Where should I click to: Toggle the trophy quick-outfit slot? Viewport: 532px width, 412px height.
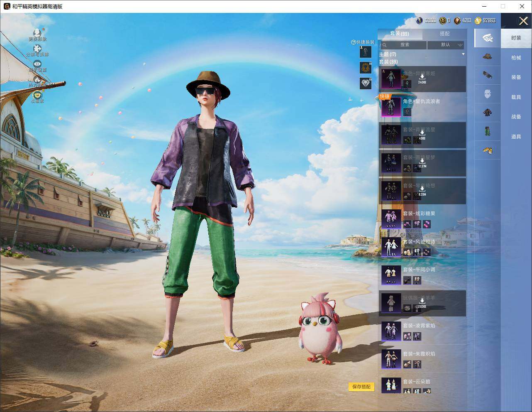(365, 67)
